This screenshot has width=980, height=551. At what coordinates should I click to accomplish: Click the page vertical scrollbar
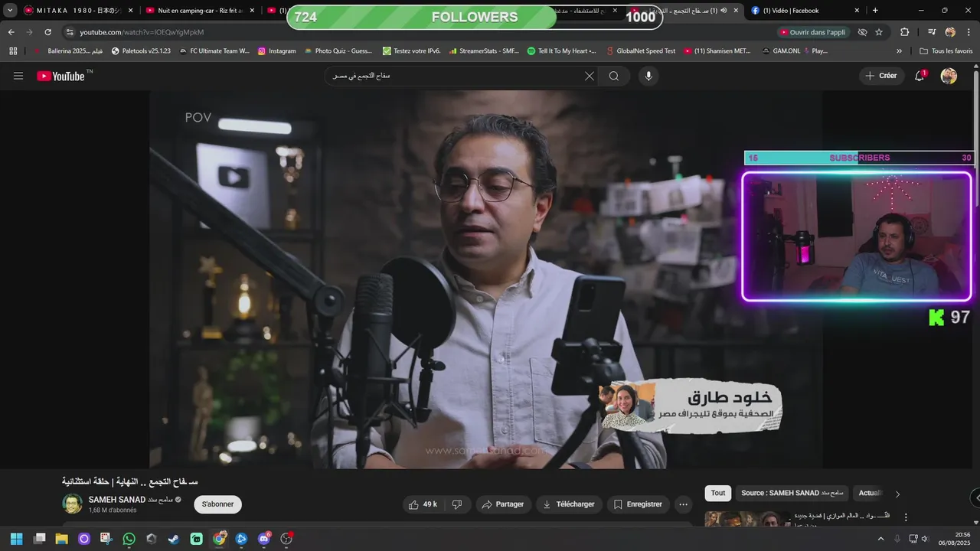(975, 138)
